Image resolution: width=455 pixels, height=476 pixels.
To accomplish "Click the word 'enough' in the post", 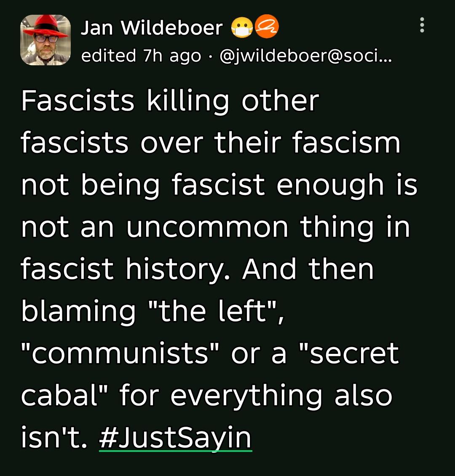I will (x=330, y=186).
